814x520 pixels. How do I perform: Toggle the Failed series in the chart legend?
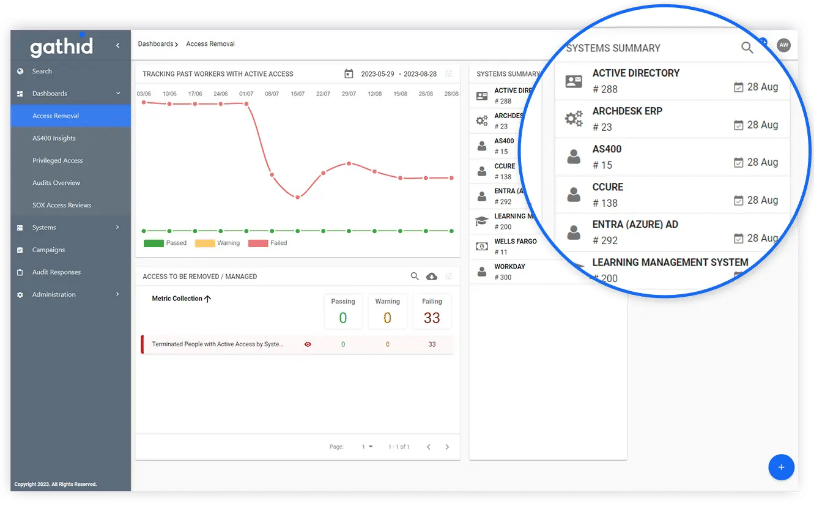(x=268, y=243)
